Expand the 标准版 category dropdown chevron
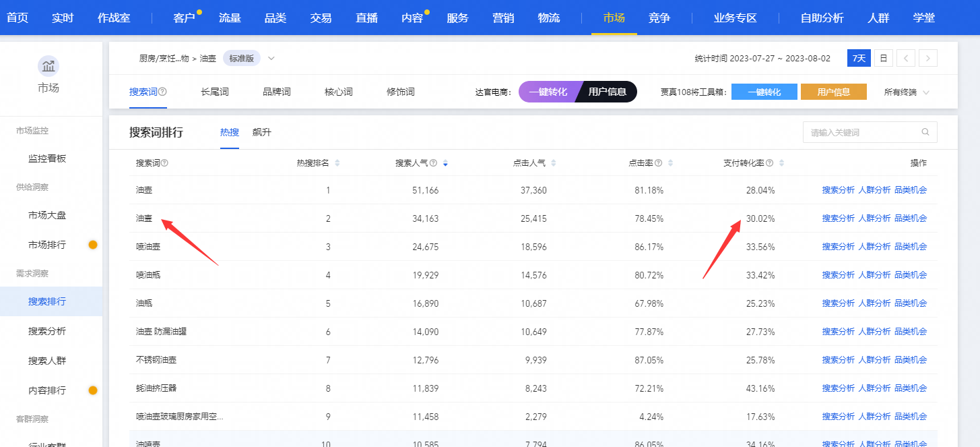The width and height of the screenshot is (980, 447). (x=271, y=59)
